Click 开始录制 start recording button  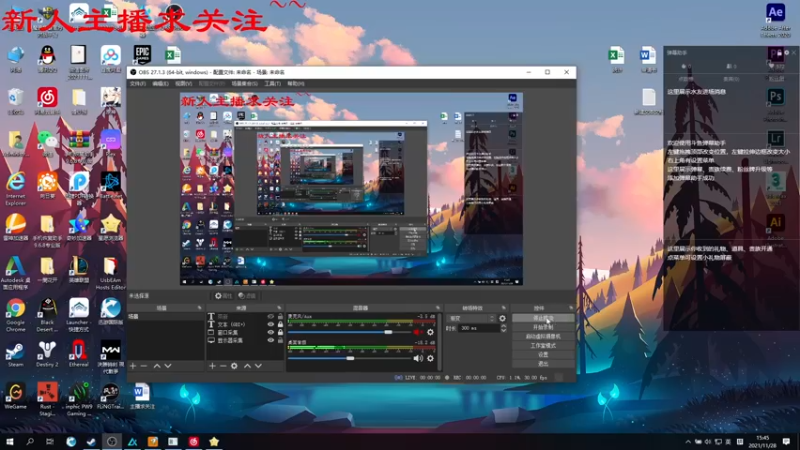click(x=543, y=328)
